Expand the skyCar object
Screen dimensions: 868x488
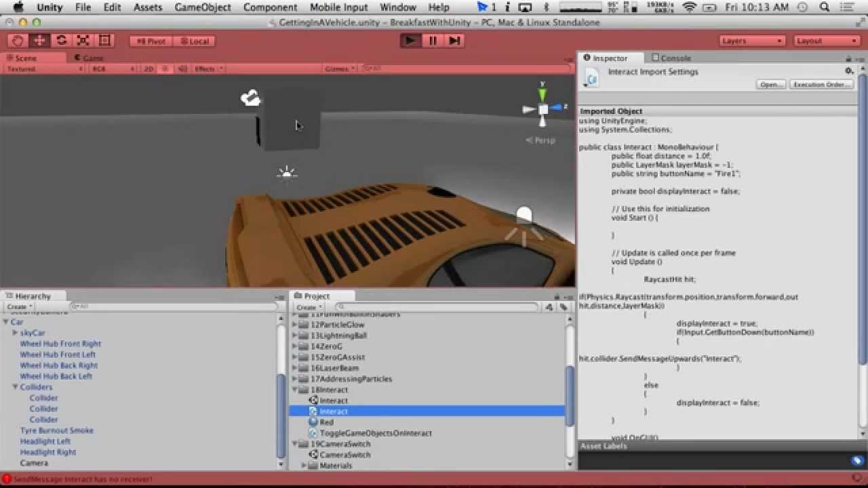point(15,333)
